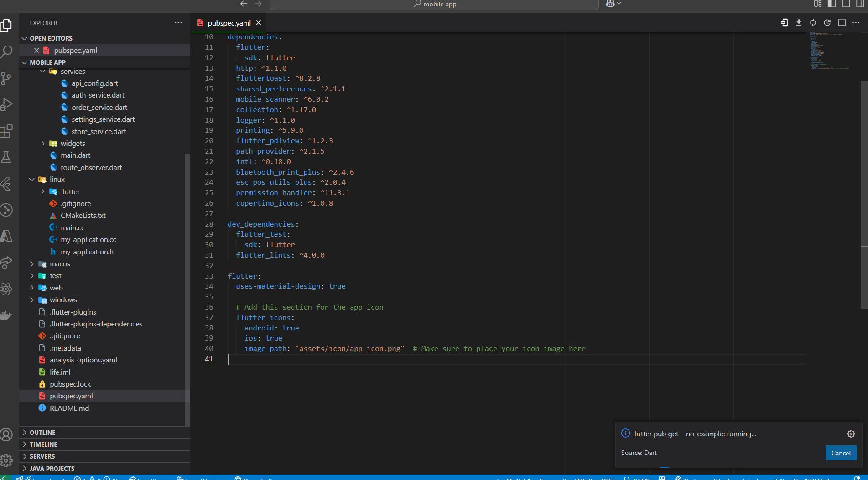Open main.dart file in explorer

75,155
